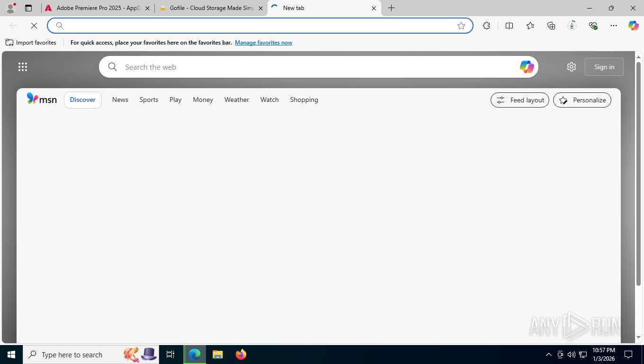Open the Watch section
644x364 pixels.
(269, 100)
